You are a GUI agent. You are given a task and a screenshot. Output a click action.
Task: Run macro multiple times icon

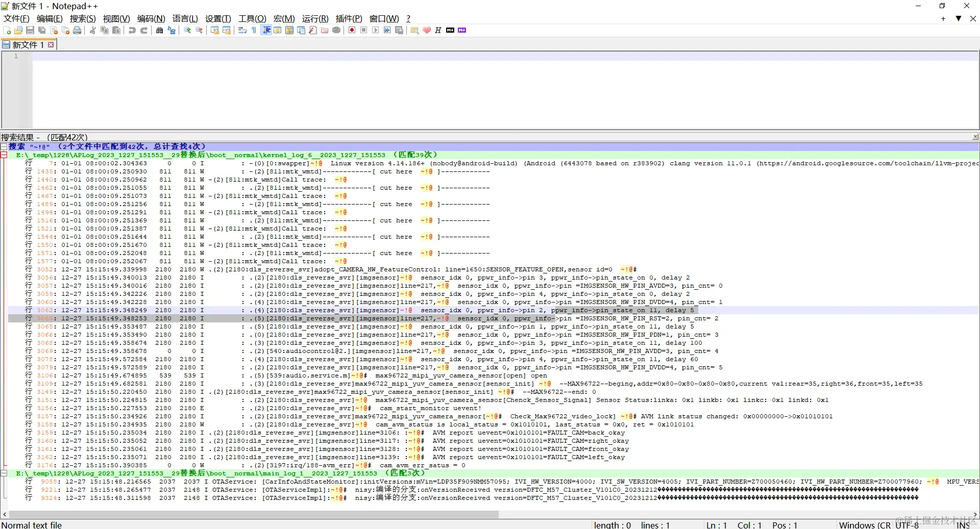pos(387,30)
